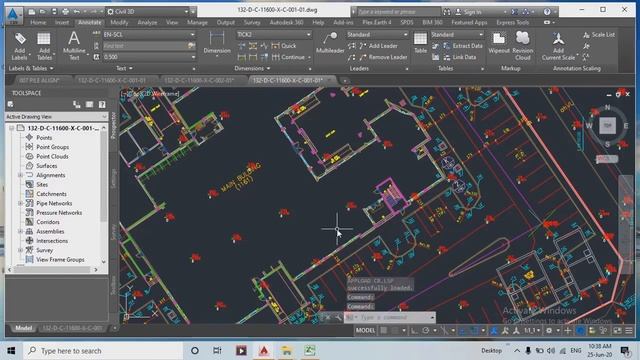
Task: Select the Revision Cloud tool
Action: (x=522, y=46)
